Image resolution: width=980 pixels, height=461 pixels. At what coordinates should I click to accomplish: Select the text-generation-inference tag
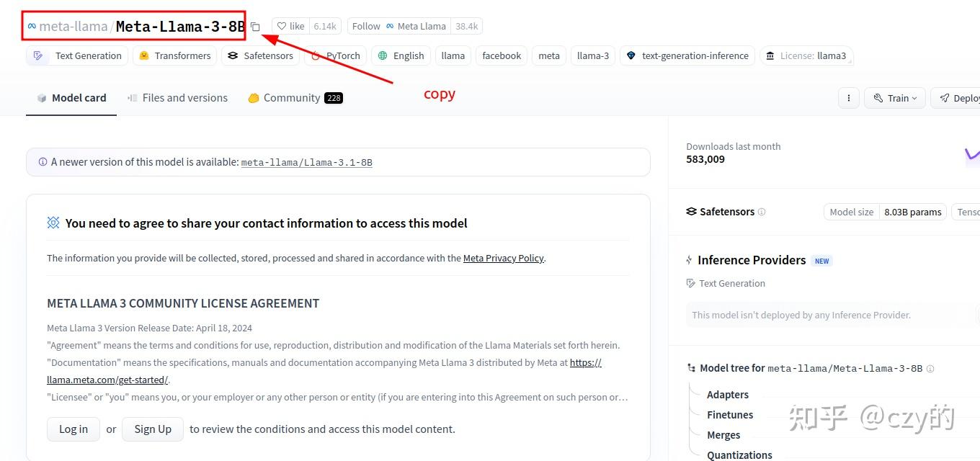point(687,55)
